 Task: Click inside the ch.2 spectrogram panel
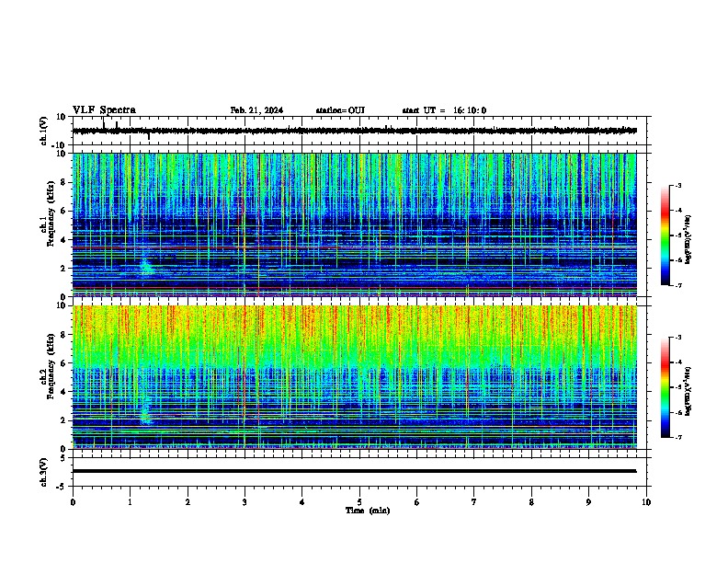point(354,377)
